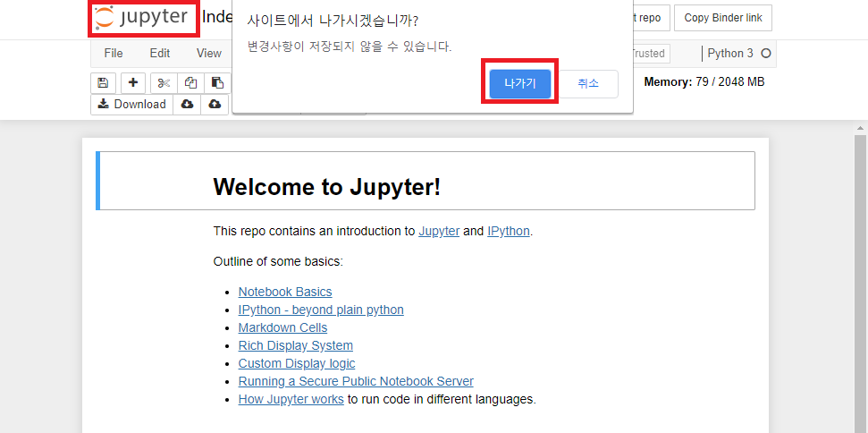Screen dimensions: 868x433
Task: Save notebook with the floppy disk icon
Action: pyautogui.click(x=103, y=83)
